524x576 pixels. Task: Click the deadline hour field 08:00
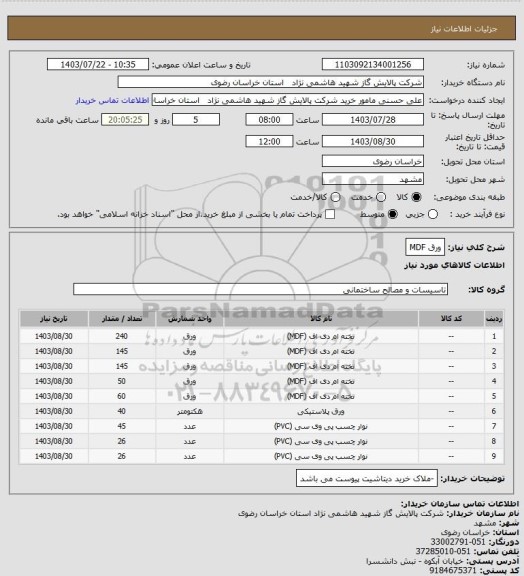(269, 120)
